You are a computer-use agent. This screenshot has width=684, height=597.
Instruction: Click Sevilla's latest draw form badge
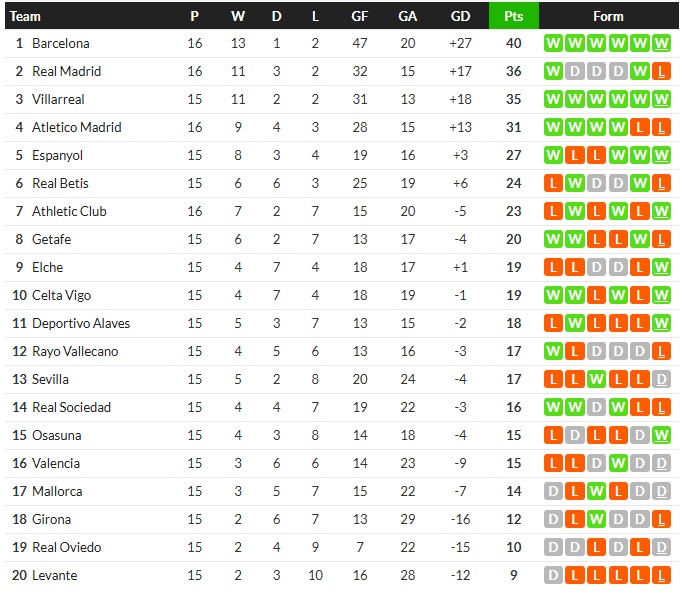[x=661, y=379]
